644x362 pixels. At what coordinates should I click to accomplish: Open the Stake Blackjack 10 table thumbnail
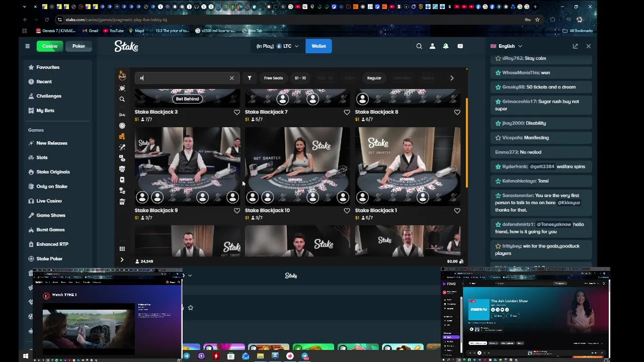[297, 166]
